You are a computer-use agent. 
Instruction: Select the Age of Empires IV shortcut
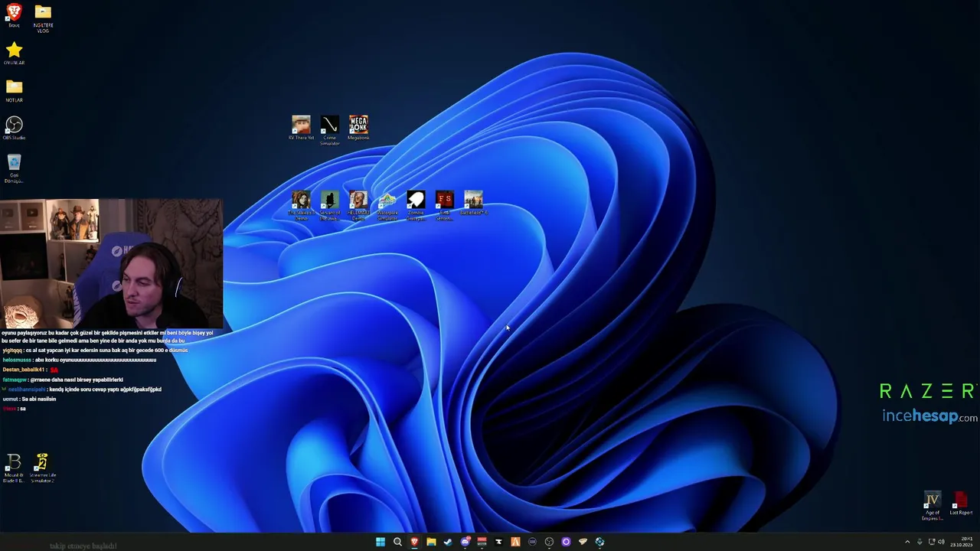(x=932, y=506)
